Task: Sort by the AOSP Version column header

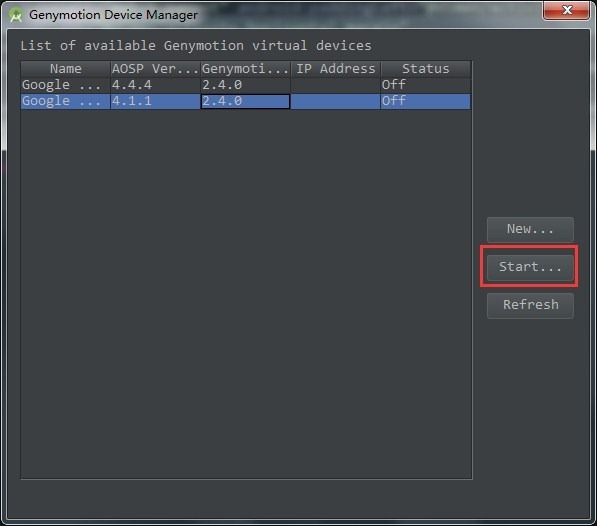Action: [155, 69]
